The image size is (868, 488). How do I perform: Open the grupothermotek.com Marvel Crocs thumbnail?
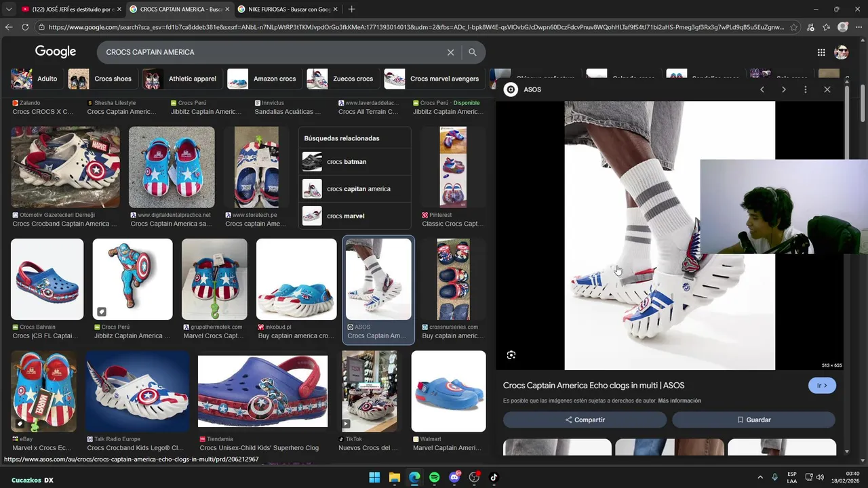214,279
